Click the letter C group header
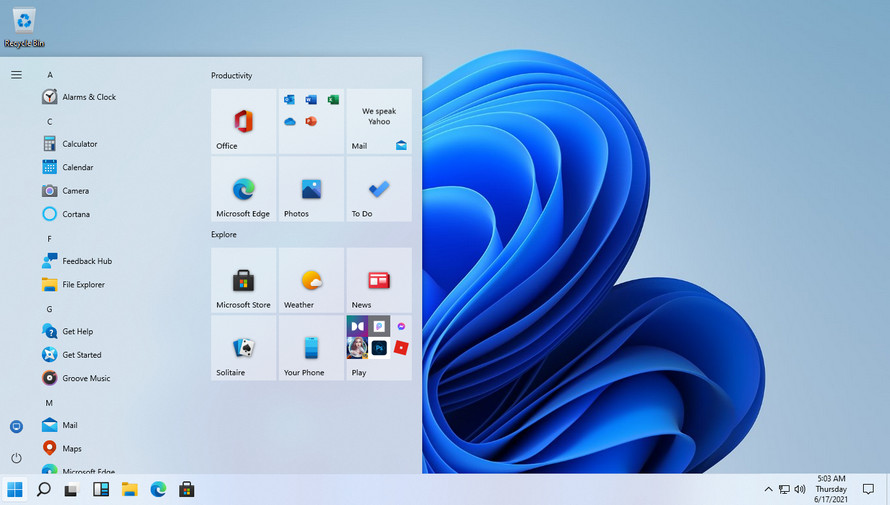The height and width of the screenshot is (505, 890). coord(50,121)
